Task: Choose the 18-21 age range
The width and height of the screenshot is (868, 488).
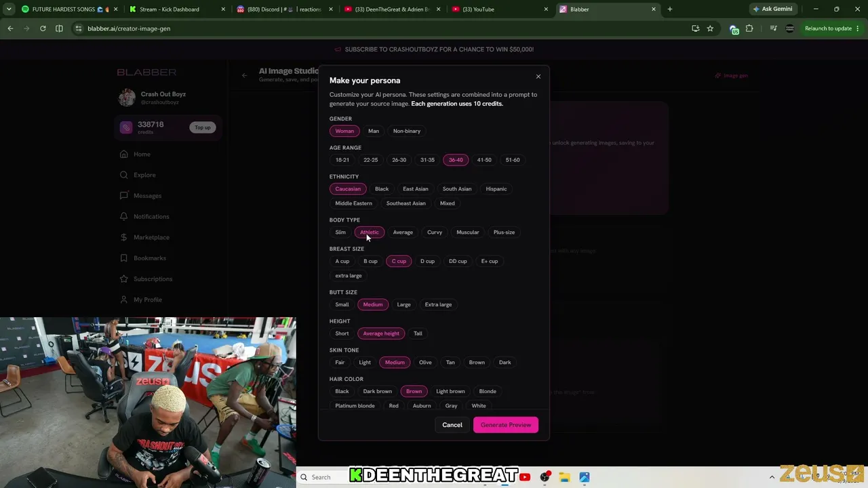Action: [x=342, y=160]
